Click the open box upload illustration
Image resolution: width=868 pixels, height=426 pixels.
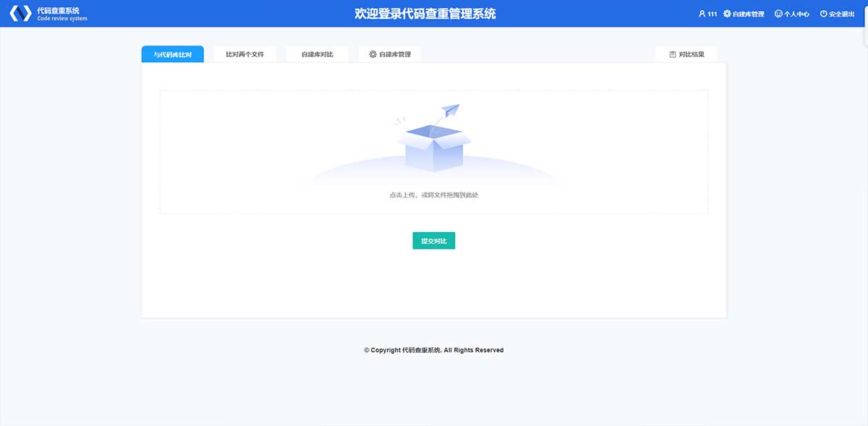pyautogui.click(x=434, y=148)
